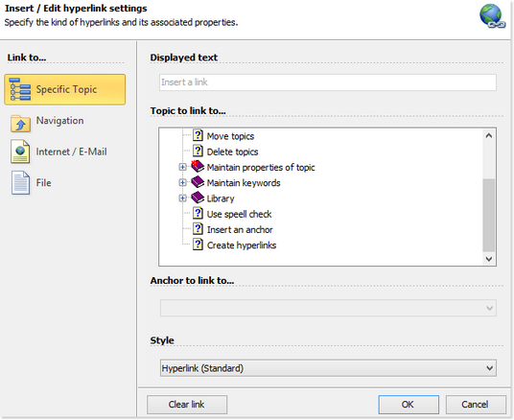The image size is (514, 420).
Task: Click the Use speell check topic icon
Action: pos(198,213)
